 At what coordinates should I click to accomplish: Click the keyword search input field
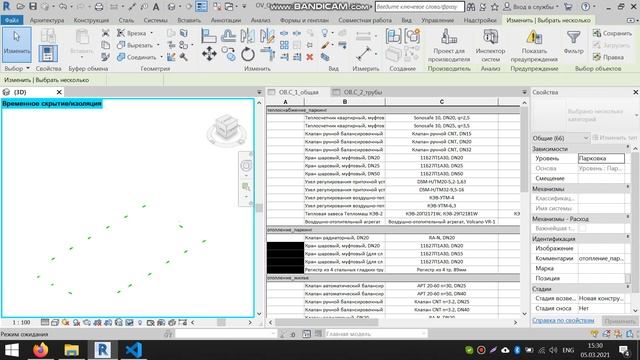tap(419, 7)
